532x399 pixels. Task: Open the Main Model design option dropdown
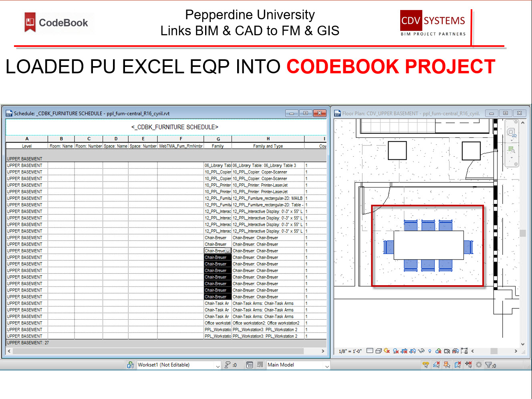[x=298, y=365]
